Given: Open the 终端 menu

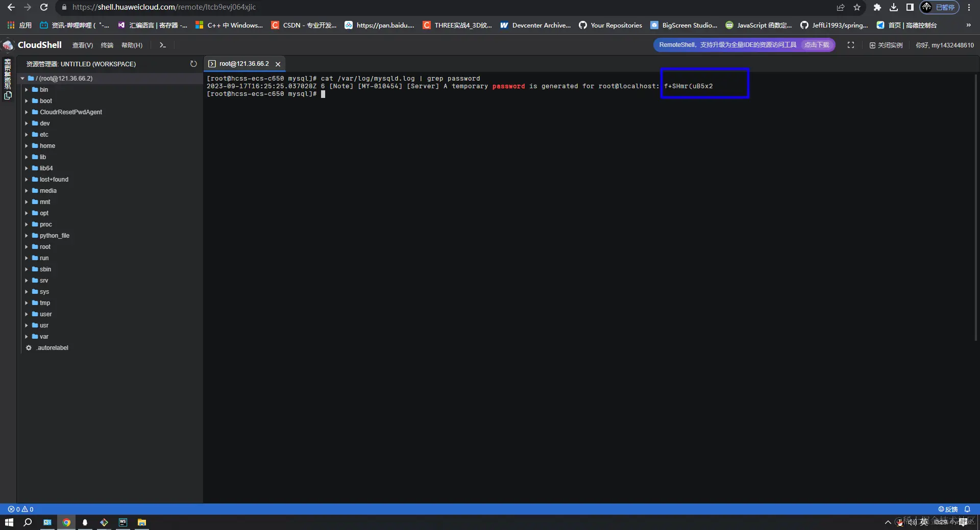Looking at the screenshot, I should pyautogui.click(x=107, y=45).
